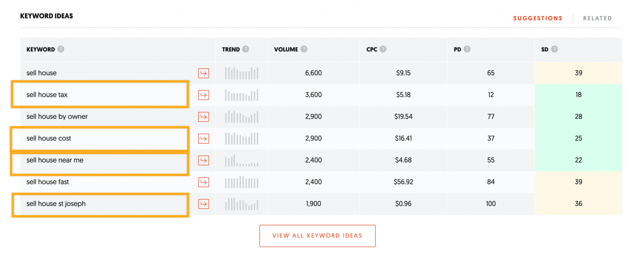This screenshot has height=254, width=644.
Task: Click the help icon next to KEYWORD
Action: [x=61, y=49]
